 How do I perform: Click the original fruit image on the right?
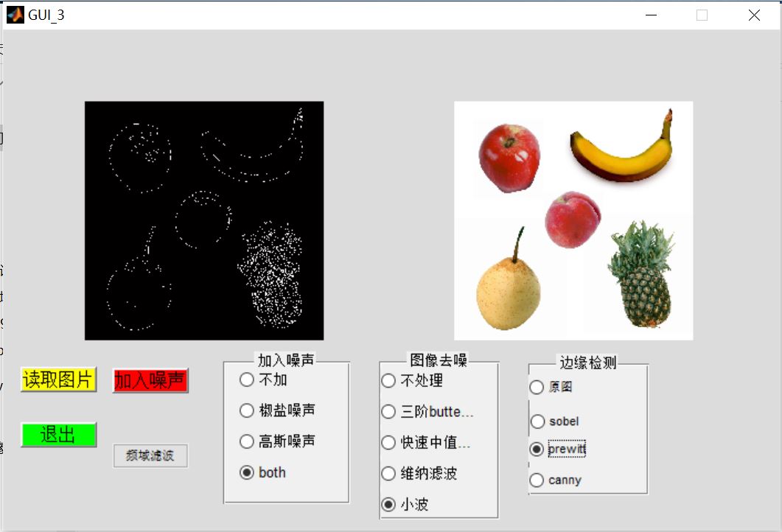[x=574, y=220]
